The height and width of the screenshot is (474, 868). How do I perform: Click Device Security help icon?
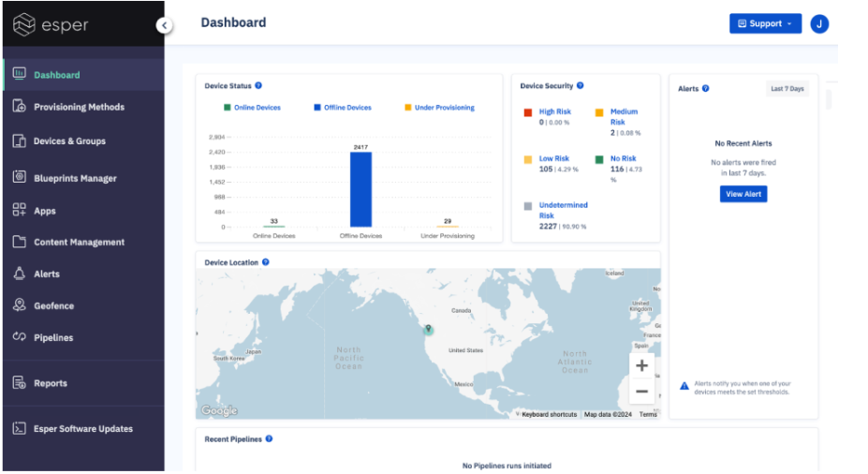click(581, 85)
